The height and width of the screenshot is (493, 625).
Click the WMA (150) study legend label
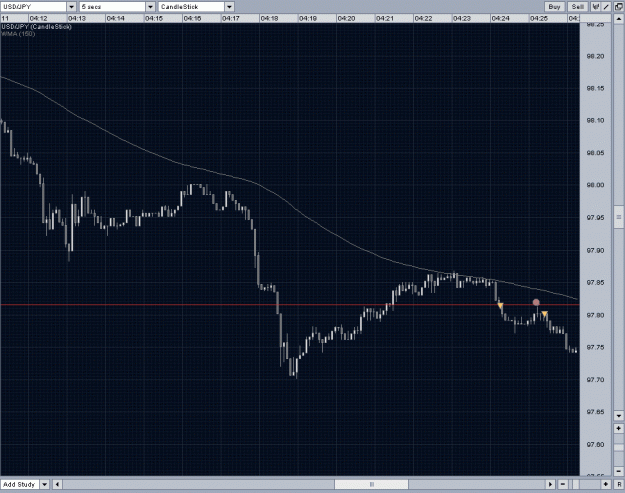(x=18, y=34)
